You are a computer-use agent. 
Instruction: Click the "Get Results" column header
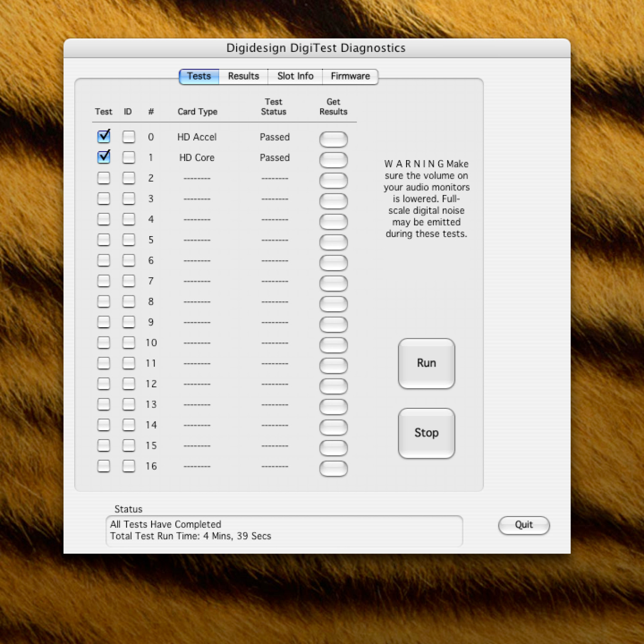(x=334, y=106)
